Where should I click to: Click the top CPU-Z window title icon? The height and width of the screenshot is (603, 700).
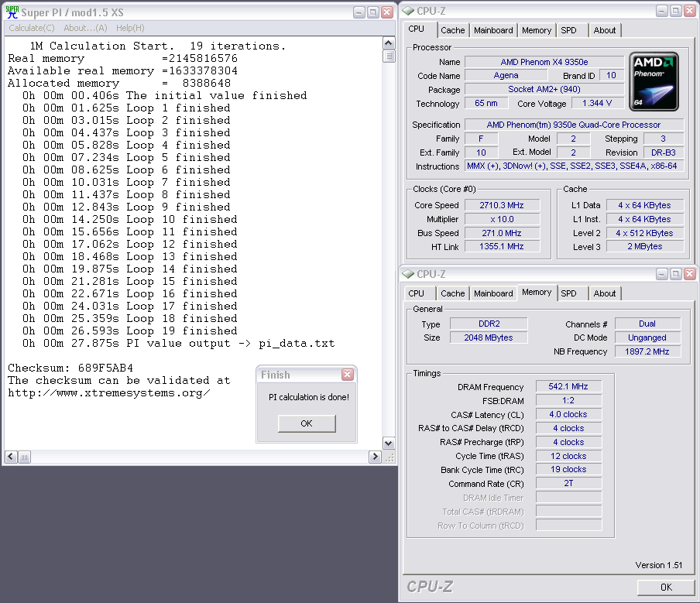(x=409, y=11)
